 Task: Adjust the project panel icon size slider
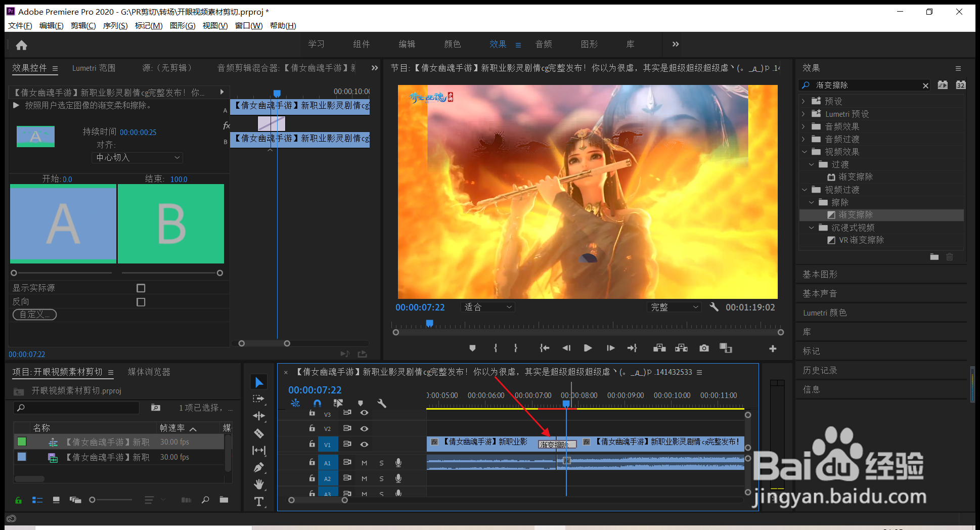point(92,500)
